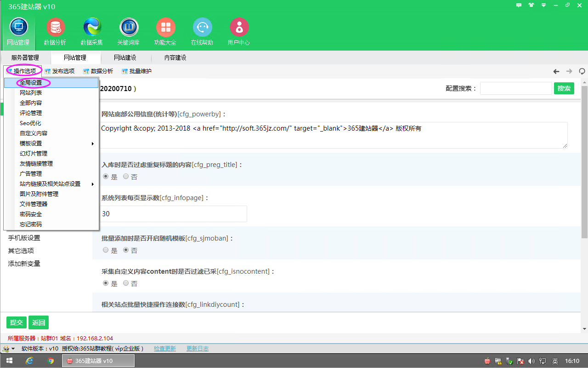The height and width of the screenshot is (368, 588).
Task: Open Windows Start button
Action: pyautogui.click(x=9, y=361)
